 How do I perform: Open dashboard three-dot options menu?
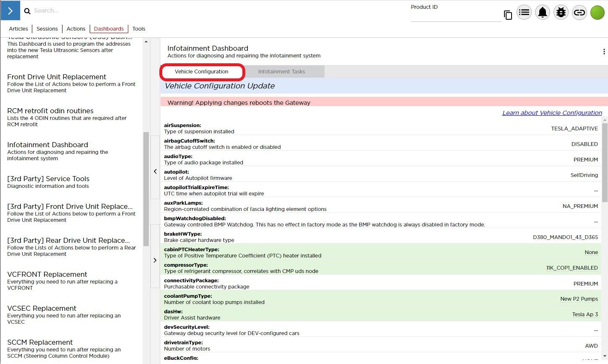(603, 52)
